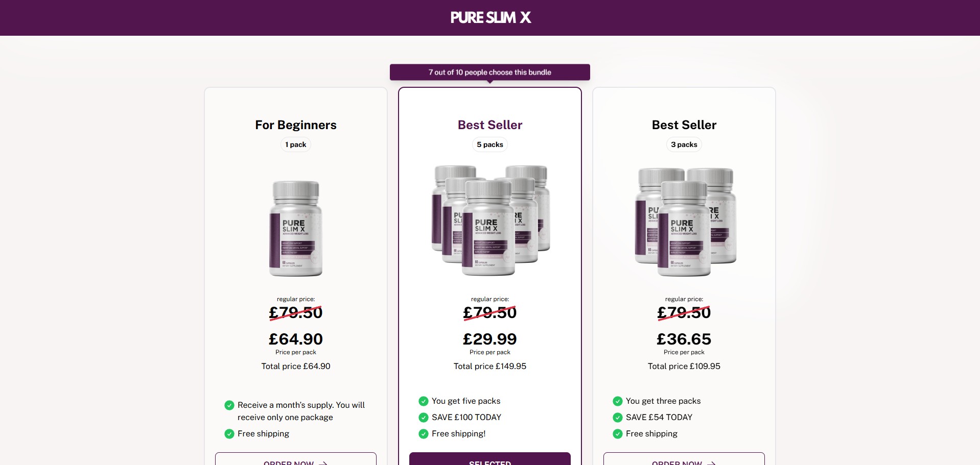Click green checkmark beside 'Receive a month's supply'

pos(229,405)
